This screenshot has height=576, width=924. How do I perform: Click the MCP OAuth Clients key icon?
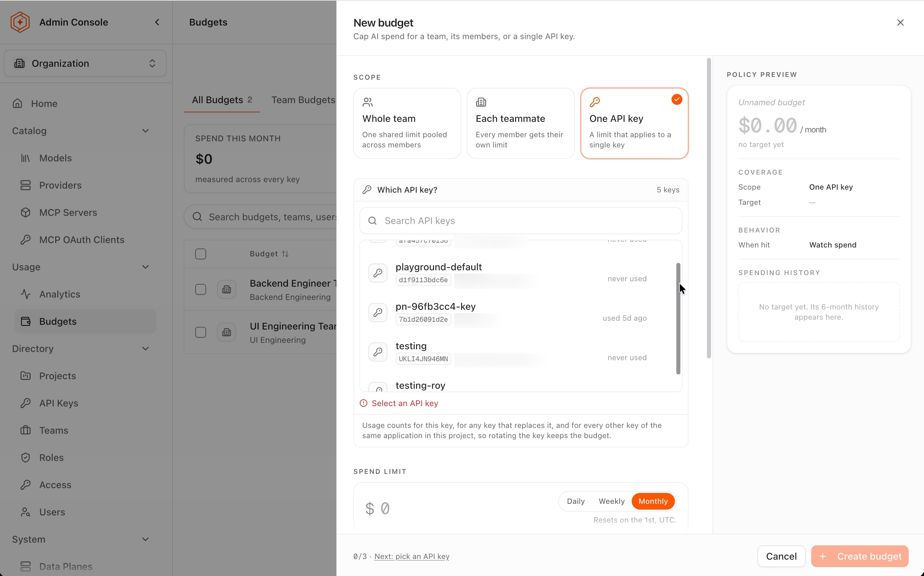(26, 240)
